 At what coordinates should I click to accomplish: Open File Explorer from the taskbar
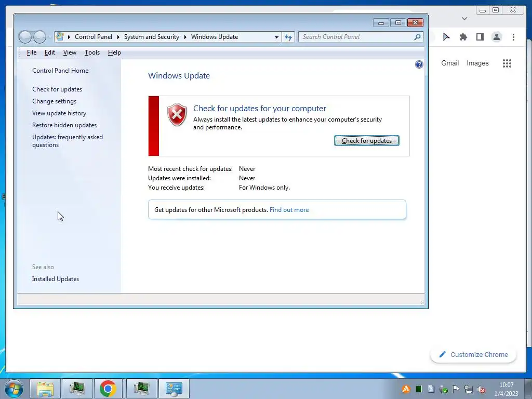(45, 389)
